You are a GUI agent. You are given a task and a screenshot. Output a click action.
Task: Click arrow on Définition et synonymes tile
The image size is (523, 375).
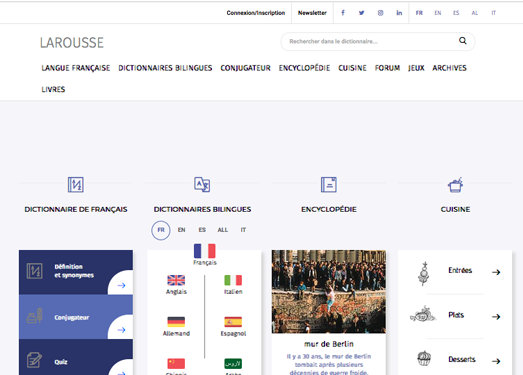coord(121,285)
